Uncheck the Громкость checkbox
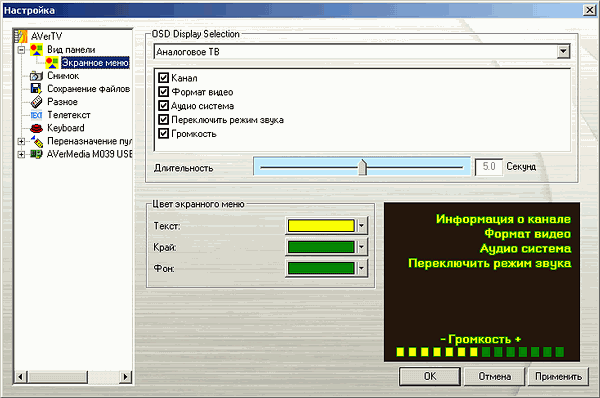This screenshot has height=398, width=600. pos(163,134)
